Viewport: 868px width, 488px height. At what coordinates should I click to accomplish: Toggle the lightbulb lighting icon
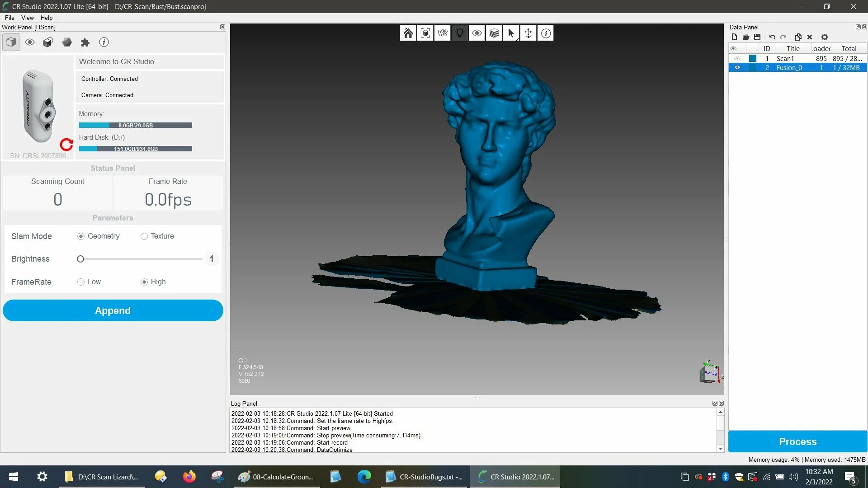tap(460, 33)
